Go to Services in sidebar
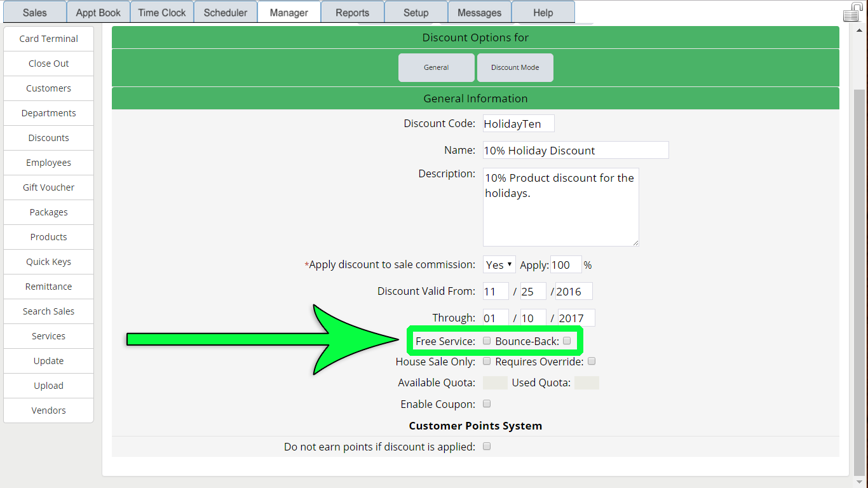The height and width of the screenshot is (488, 868). pyautogui.click(x=48, y=336)
